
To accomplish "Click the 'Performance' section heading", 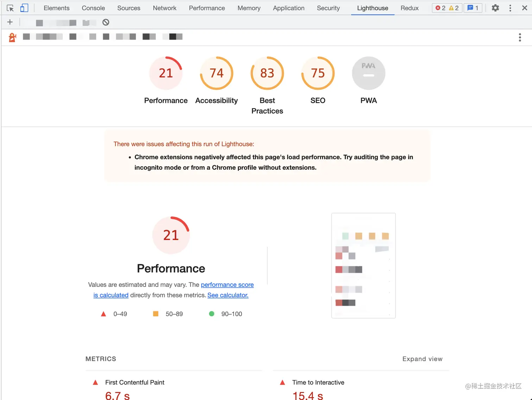I will pos(171,268).
